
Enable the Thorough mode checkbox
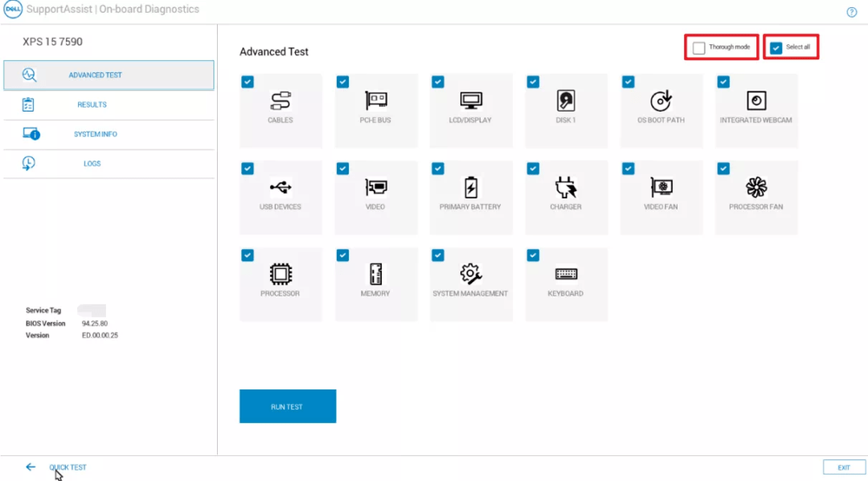699,48
